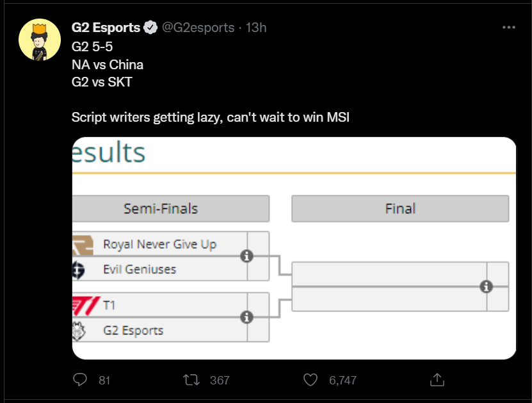Image resolution: width=532 pixels, height=403 pixels.
Task: Retweet the post with 367 retweets
Action: pos(191,379)
